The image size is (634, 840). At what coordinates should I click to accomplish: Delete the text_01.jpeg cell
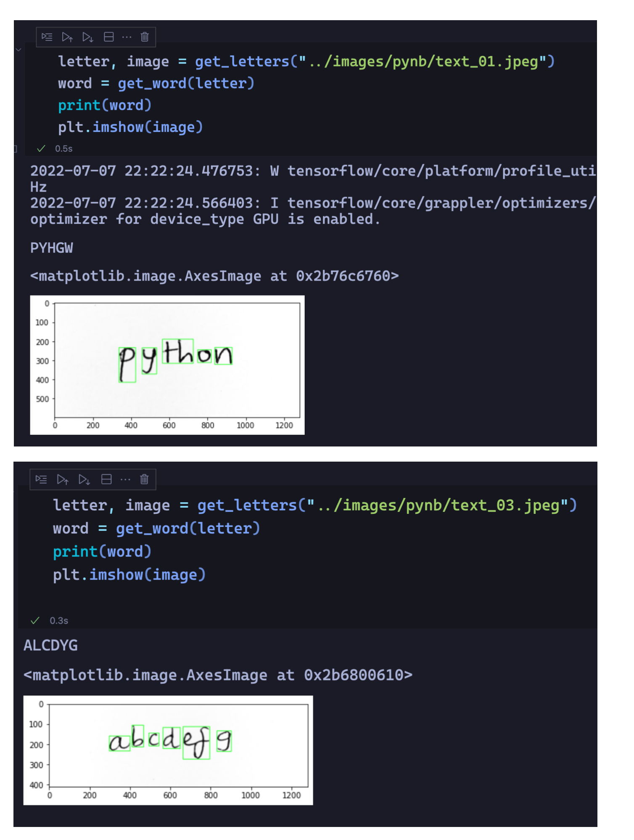145,37
